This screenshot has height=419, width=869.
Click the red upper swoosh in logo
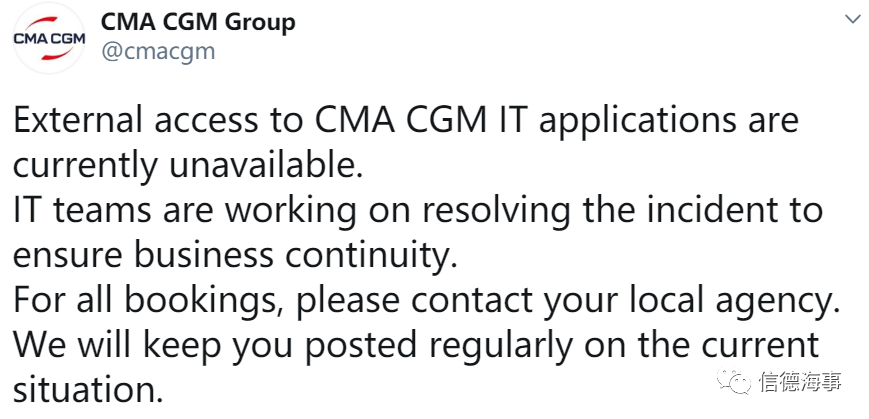pos(49,23)
